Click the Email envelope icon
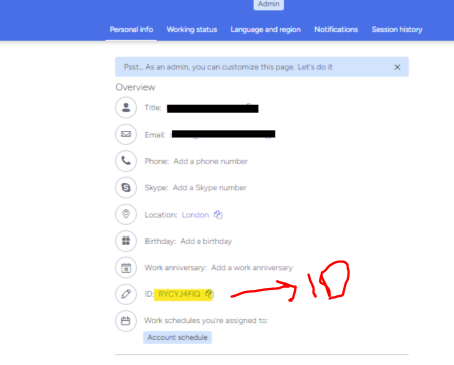The height and width of the screenshot is (365, 454). [x=126, y=134]
